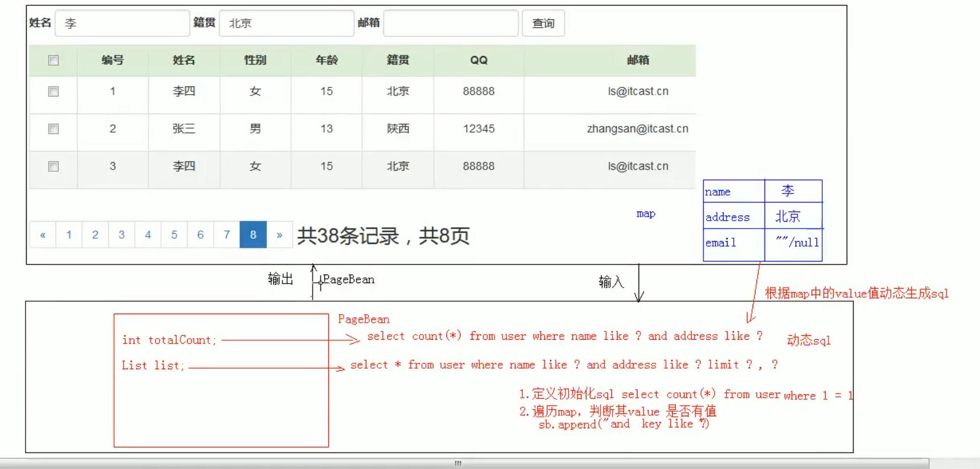This screenshot has height=469, width=980.
Task: Open page 6 in pagination
Action: (x=200, y=235)
